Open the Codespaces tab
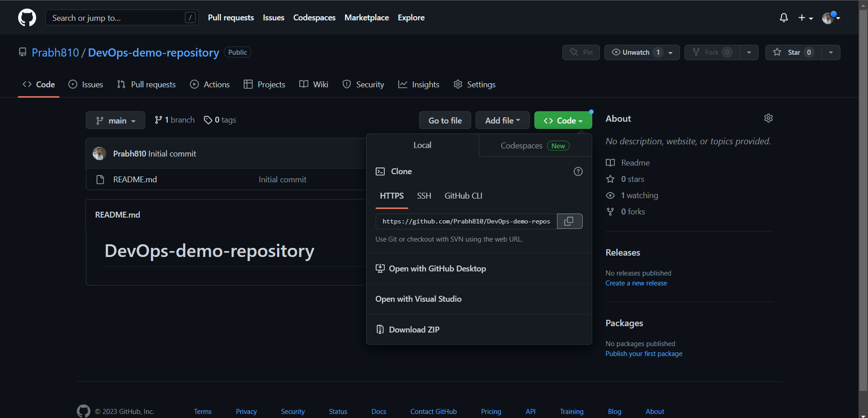868x418 pixels. pos(535,145)
